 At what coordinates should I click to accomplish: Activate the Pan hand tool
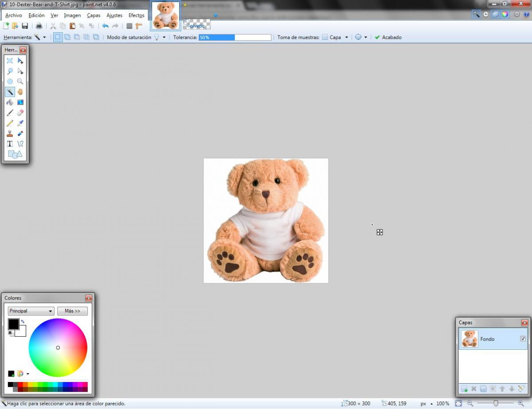(20, 92)
